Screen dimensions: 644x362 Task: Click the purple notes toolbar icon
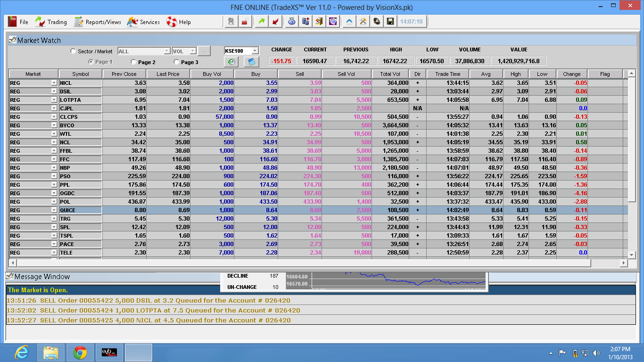333,21
